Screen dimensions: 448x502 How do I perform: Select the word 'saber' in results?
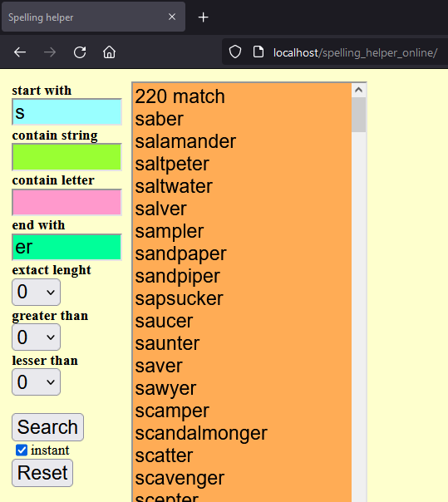click(159, 119)
